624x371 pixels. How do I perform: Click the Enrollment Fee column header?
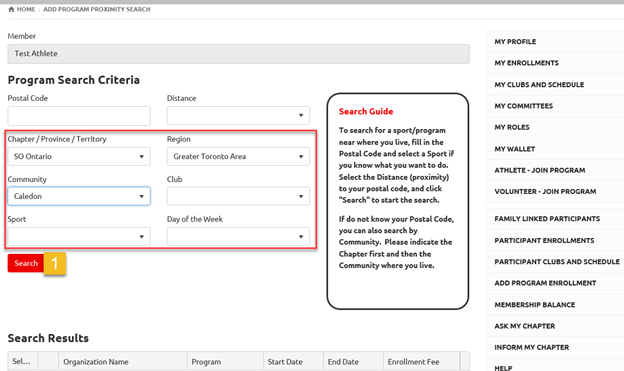(x=421, y=361)
